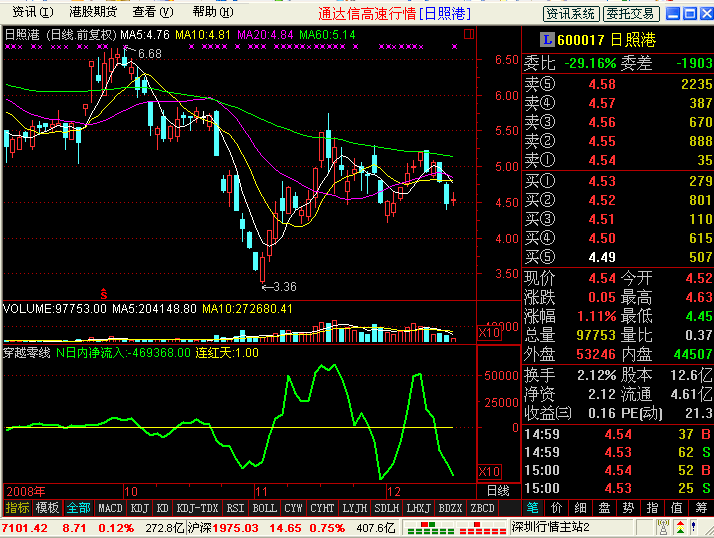
Task: Click the 10 month marker on the time axis
Action: coord(131,492)
